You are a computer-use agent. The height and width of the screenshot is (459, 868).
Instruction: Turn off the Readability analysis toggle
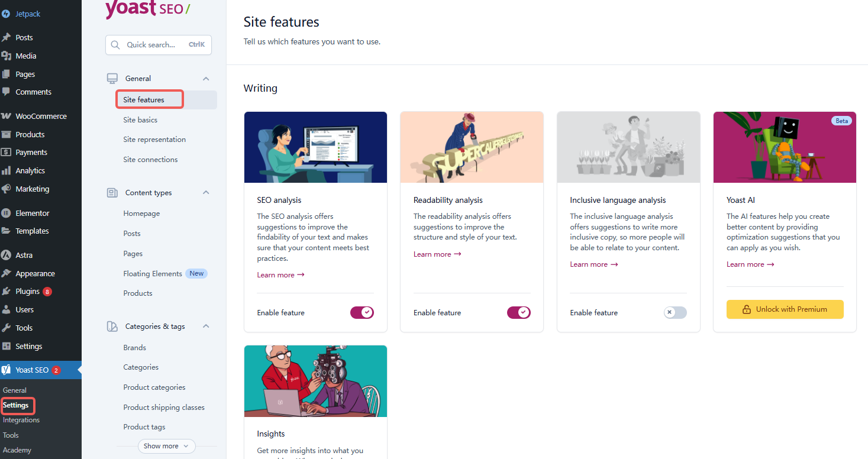tap(518, 312)
